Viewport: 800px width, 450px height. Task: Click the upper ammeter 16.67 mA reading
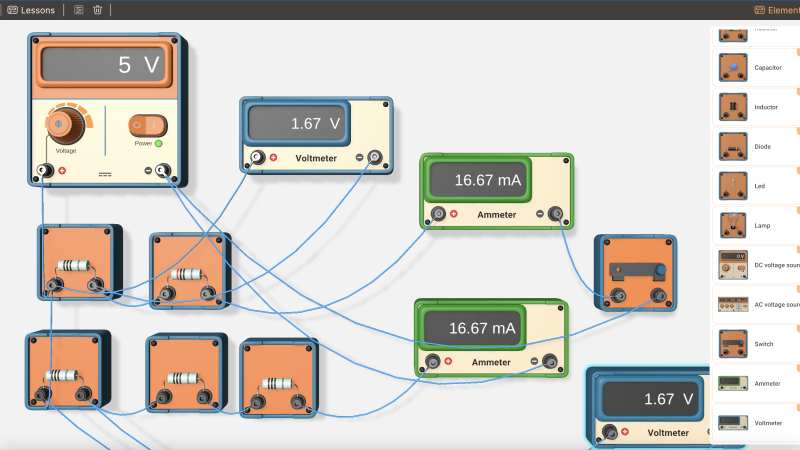click(x=478, y=180)
